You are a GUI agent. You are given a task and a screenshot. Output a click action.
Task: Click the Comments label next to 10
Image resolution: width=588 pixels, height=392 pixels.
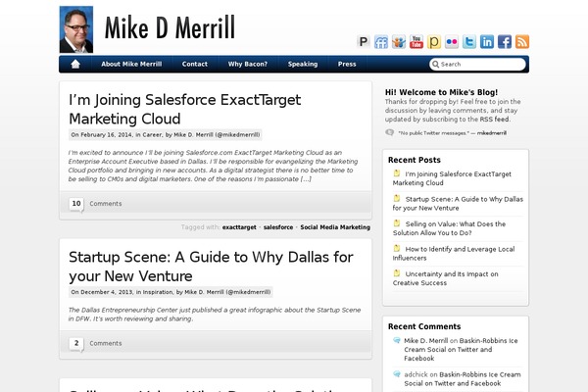click(x=106, y=204)
